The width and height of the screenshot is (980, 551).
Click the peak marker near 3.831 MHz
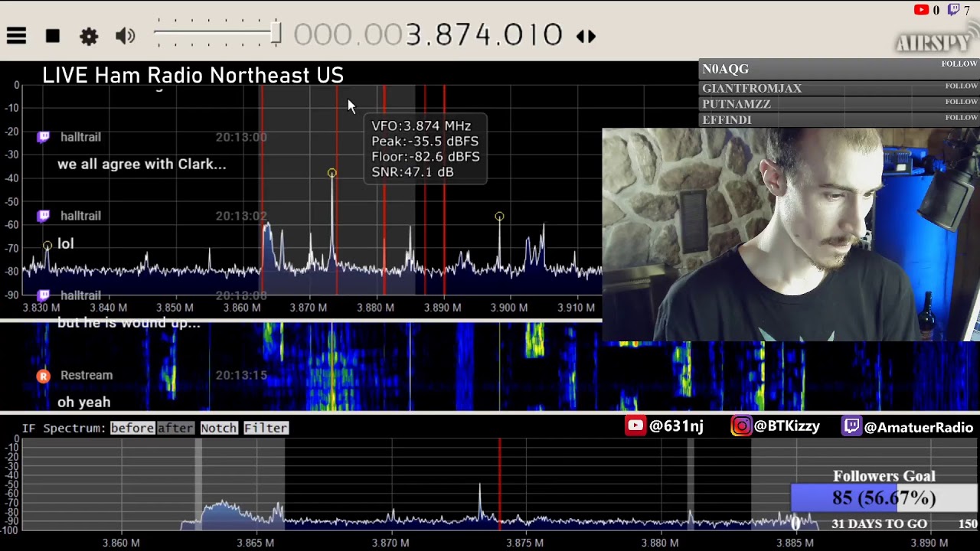(x=47, y=246)
